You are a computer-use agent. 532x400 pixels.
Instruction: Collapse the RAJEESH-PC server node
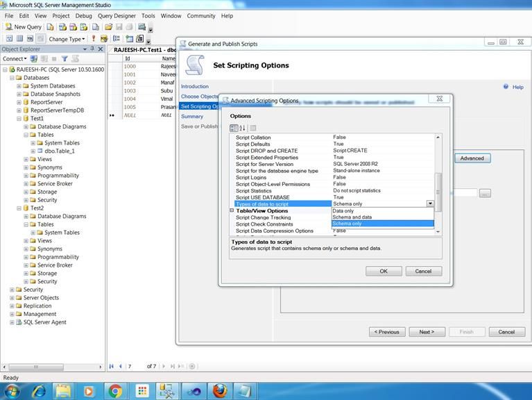[x=5, y=69]
